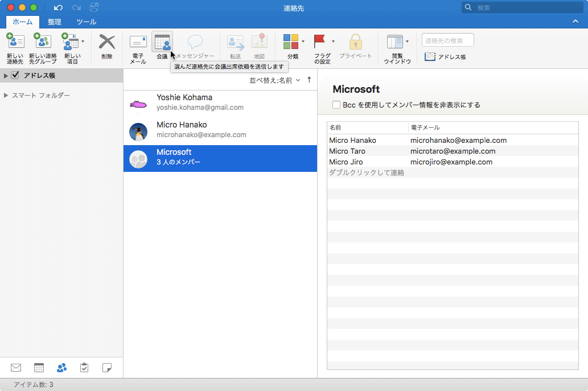
Task: Select contact Micro Hanako in list
Action: point(220,131)
